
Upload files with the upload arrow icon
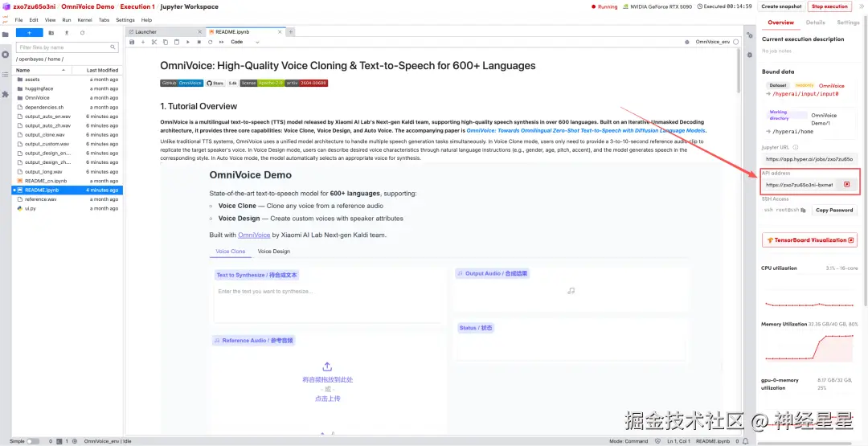(x=67, y=33)
